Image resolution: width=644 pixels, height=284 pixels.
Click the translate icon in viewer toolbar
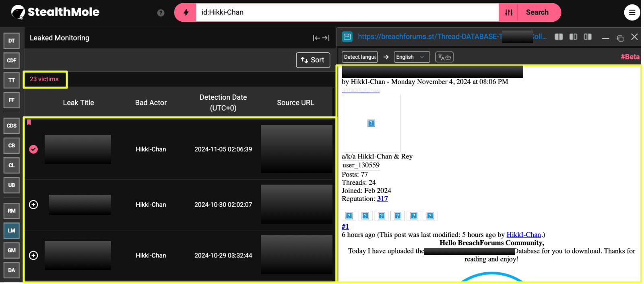point(444,57)
